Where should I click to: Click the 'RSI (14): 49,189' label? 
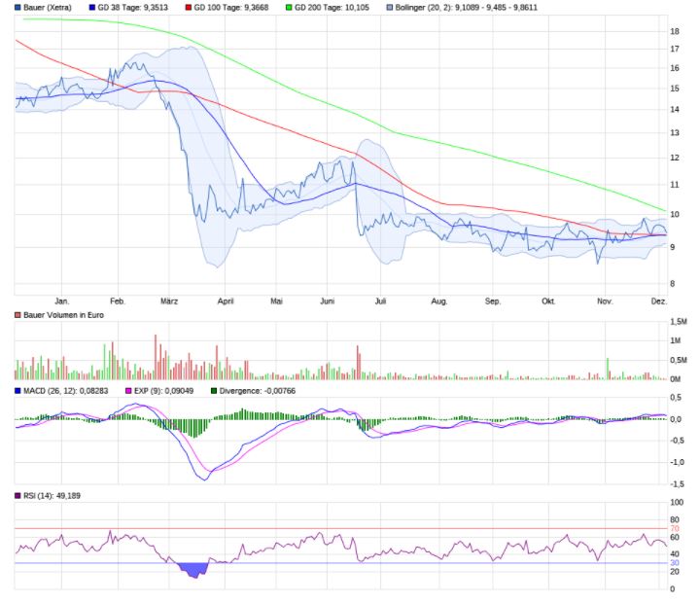52,496
